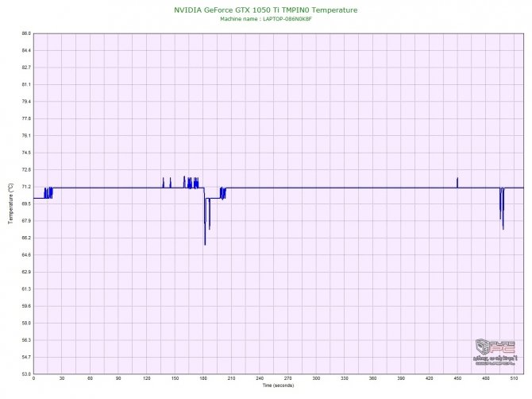The image size is (532, 399).
Task: Click the 60 seconds time axis tick
Action: 90,378
